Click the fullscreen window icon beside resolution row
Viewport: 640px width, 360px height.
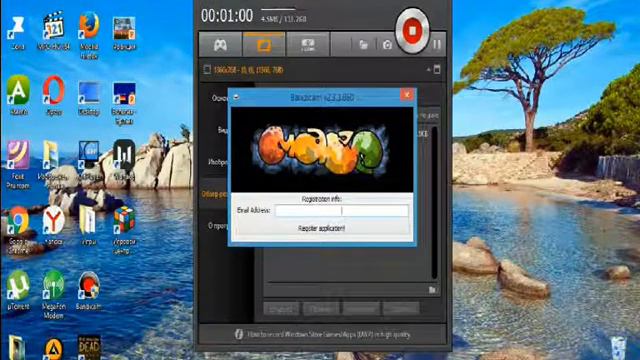click(x=437, y=69)
